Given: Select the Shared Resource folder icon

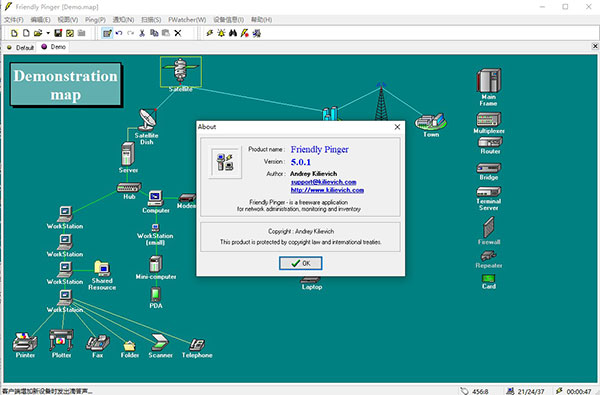Looking at the screenshot, I should [x=102, y=269].
